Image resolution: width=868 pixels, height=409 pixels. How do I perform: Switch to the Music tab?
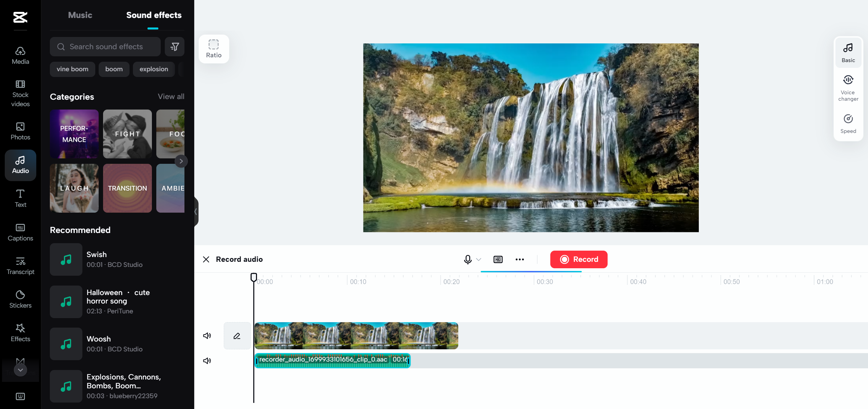coord(80,15)
